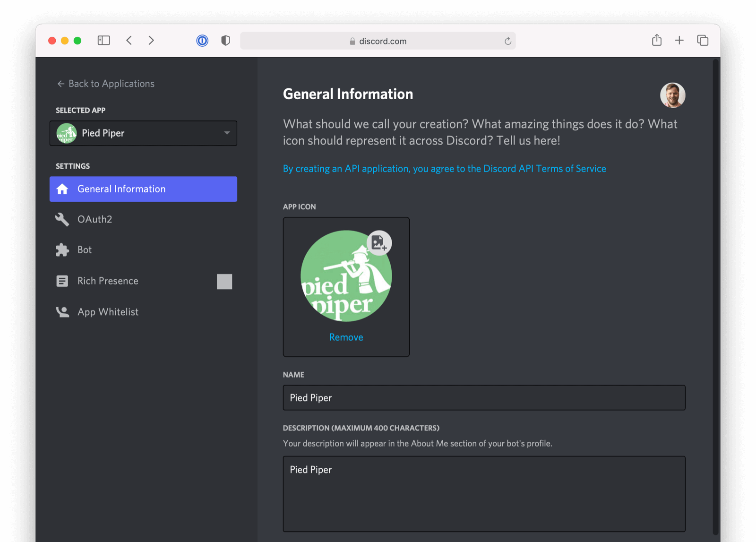The height and width of the screenshot is (542, 756).
Task: Open the App Whitelist settings
Action: (x=143, y=312)
